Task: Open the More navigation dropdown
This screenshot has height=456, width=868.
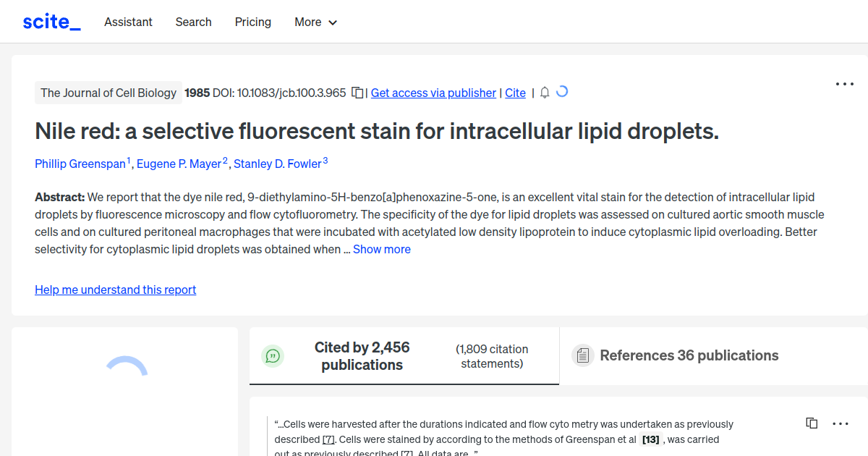Action: point(315,22)
